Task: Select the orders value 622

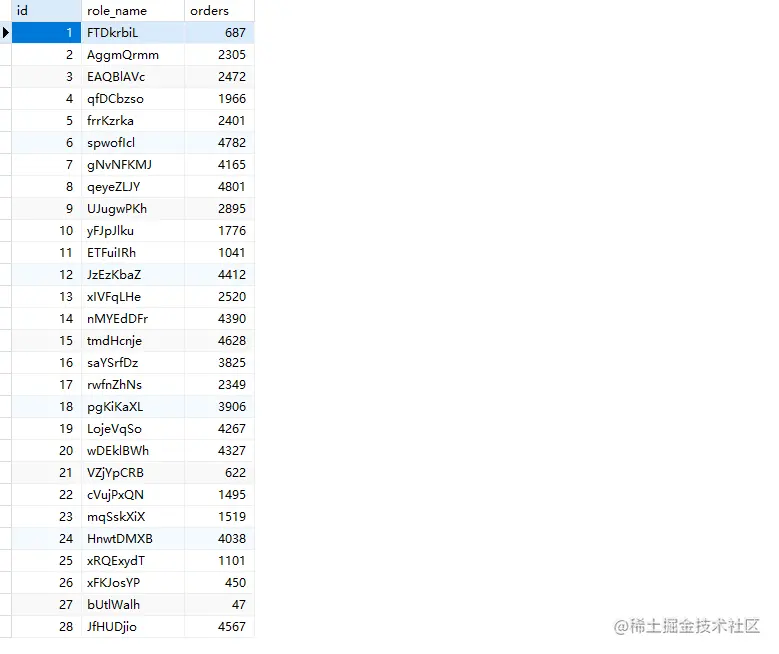Action: coord(219,473)
